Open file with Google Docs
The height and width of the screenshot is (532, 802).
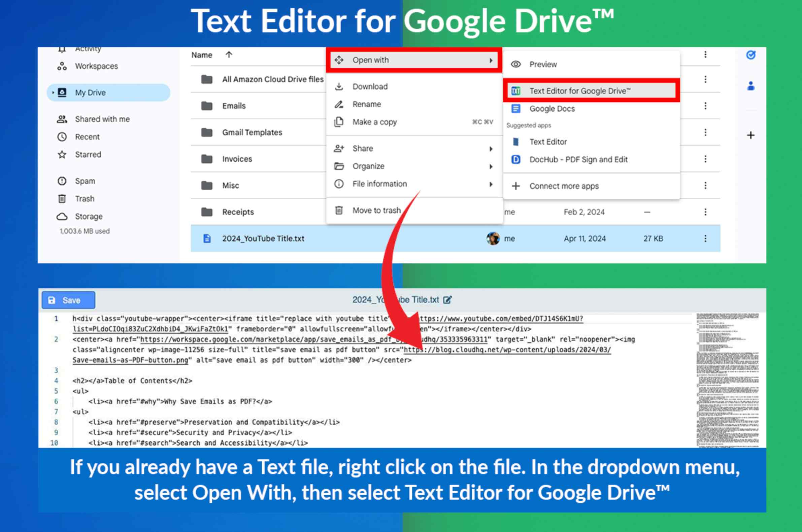(591, 108)
